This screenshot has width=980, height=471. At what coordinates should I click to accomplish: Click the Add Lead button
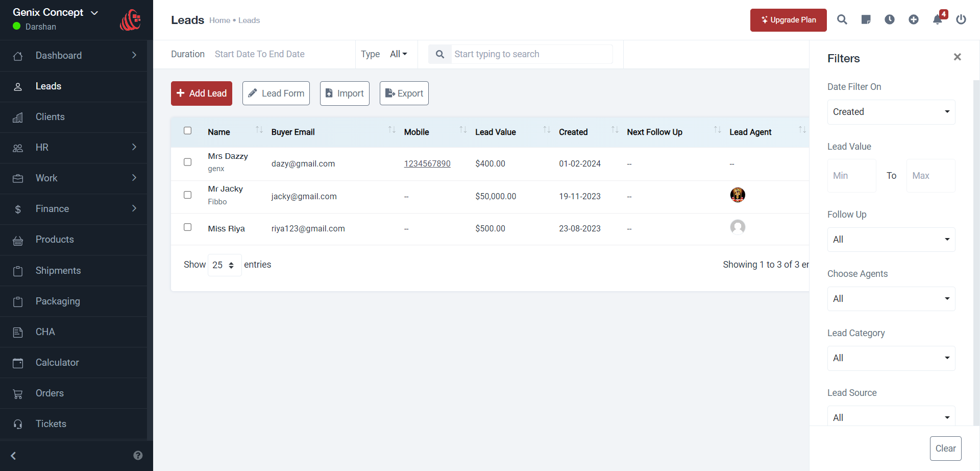(x=202, y=93)
